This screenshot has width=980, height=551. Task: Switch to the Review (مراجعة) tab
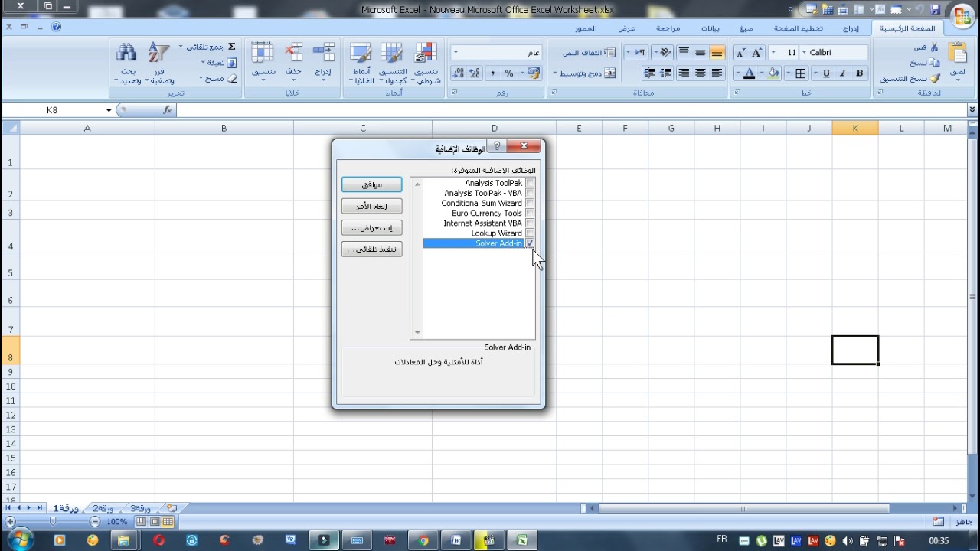pyautogui.click(x=668, y=28)
